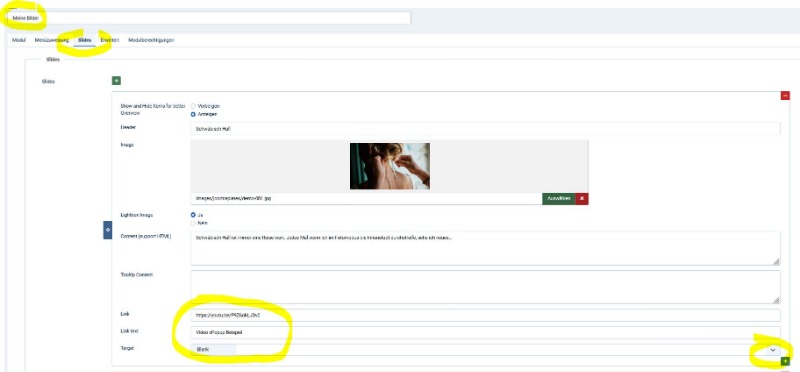Open the Menüzuweisung tab

click(x=52, y=40)
